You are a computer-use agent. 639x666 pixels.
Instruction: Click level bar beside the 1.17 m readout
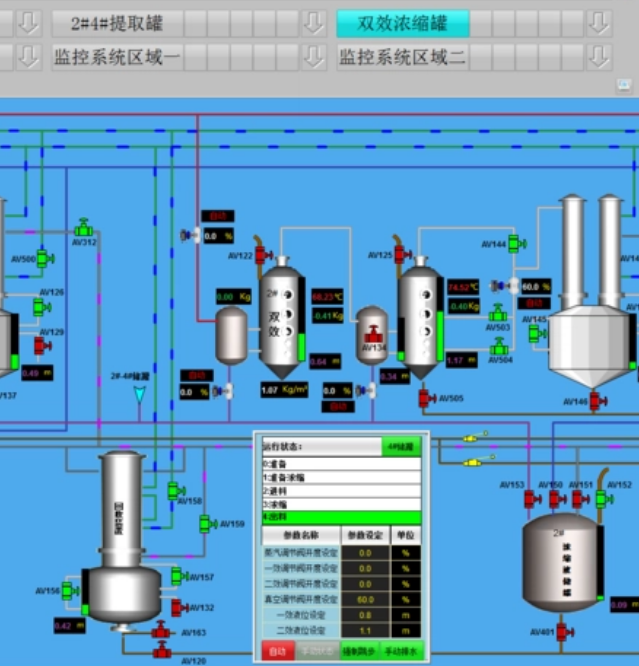(x=440, y=319)
